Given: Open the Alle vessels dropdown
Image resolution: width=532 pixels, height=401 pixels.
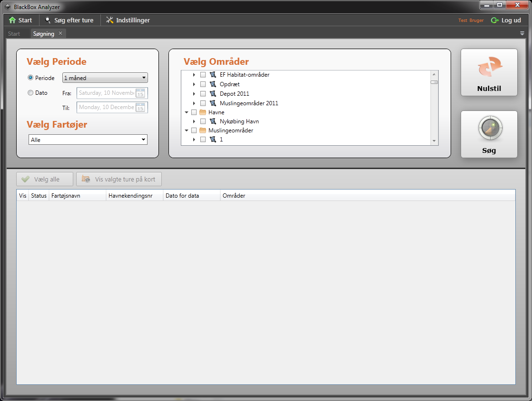Looking at the screenshot, I should (88, 140).
